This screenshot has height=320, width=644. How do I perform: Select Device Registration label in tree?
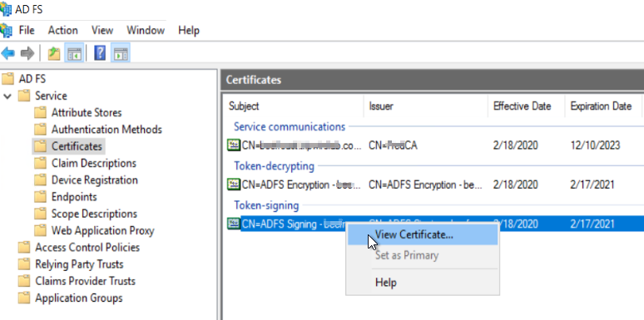95,180
